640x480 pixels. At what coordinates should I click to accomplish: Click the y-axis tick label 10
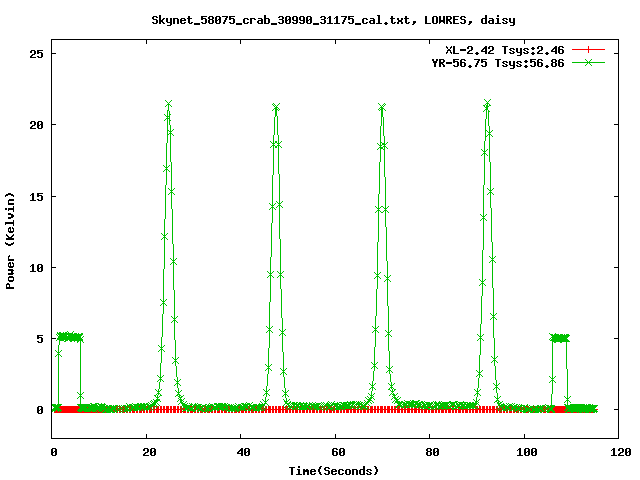(36, 268)
